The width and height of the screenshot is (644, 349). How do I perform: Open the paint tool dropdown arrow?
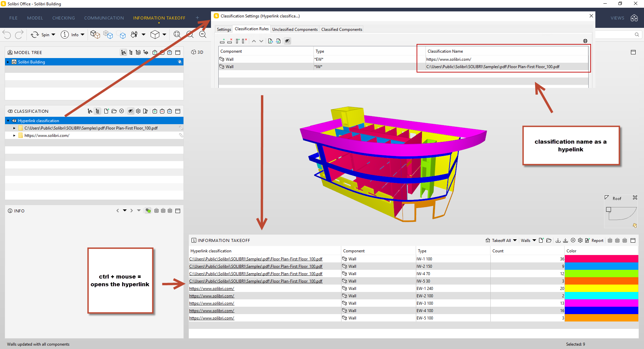144,35
